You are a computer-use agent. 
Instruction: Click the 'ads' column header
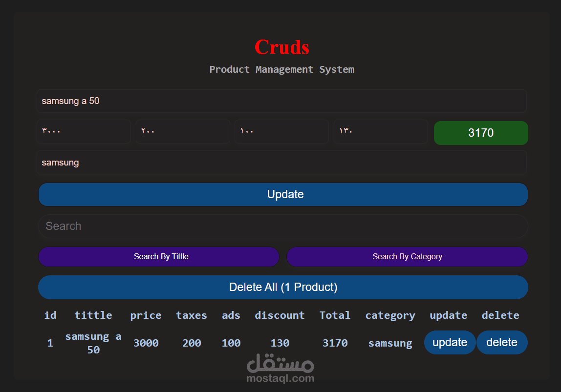(231, 315)
